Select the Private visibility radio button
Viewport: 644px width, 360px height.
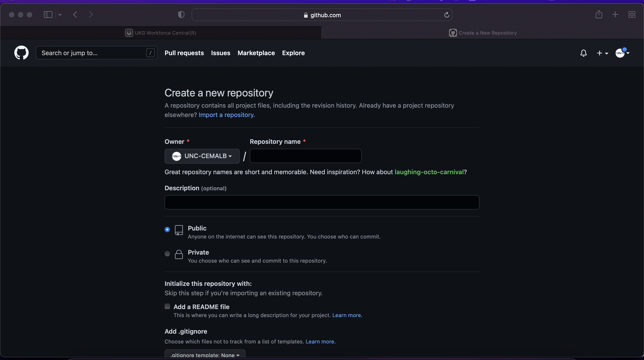[167, 254]
